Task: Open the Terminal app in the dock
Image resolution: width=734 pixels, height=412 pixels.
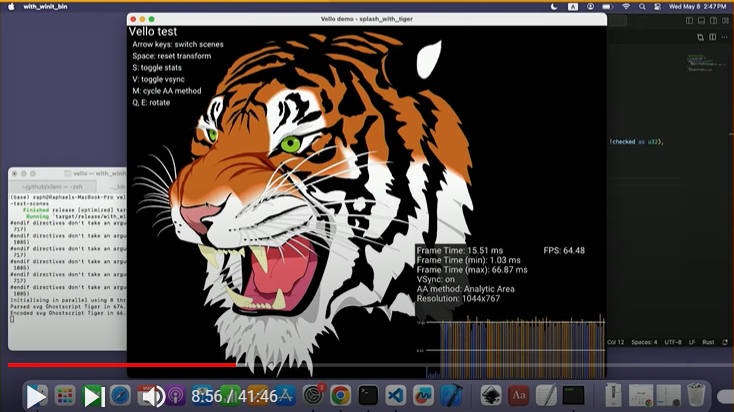Action: [368, 396]
